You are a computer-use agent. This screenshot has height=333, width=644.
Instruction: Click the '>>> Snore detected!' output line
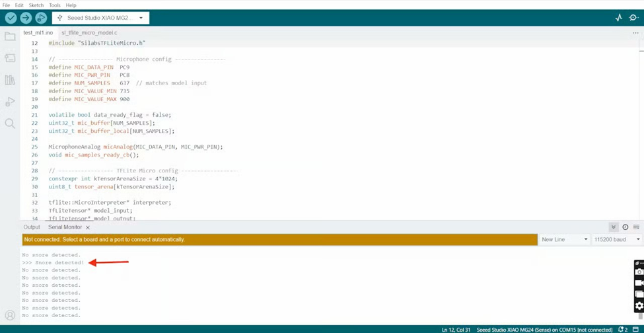click(53, 262)
